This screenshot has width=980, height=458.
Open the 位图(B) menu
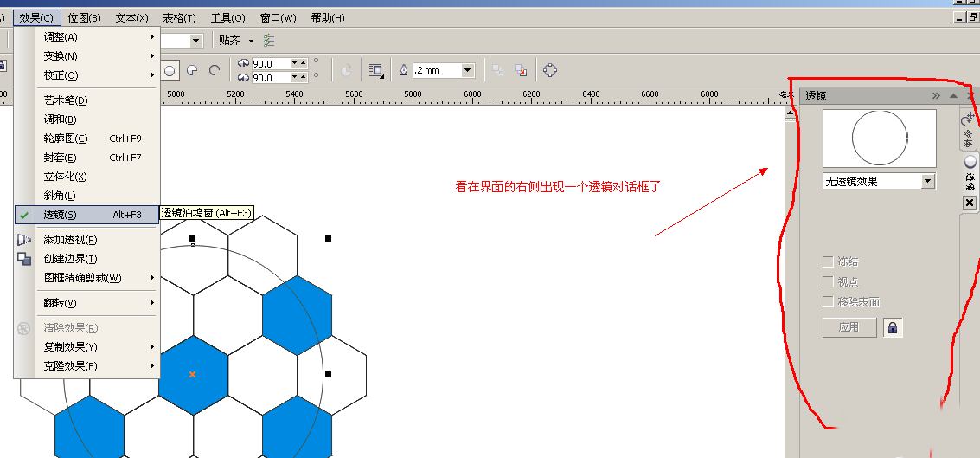[85, 18]
